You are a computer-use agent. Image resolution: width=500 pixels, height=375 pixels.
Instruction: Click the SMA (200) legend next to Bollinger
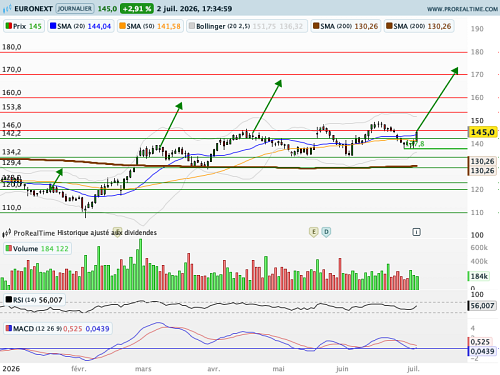(346, 26)
